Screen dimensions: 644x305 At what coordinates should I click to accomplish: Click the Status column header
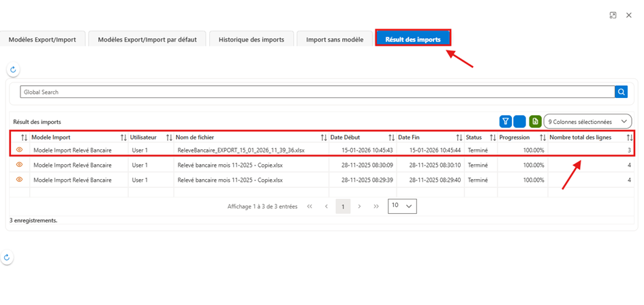pyautogui.click(x=474, y=137)
